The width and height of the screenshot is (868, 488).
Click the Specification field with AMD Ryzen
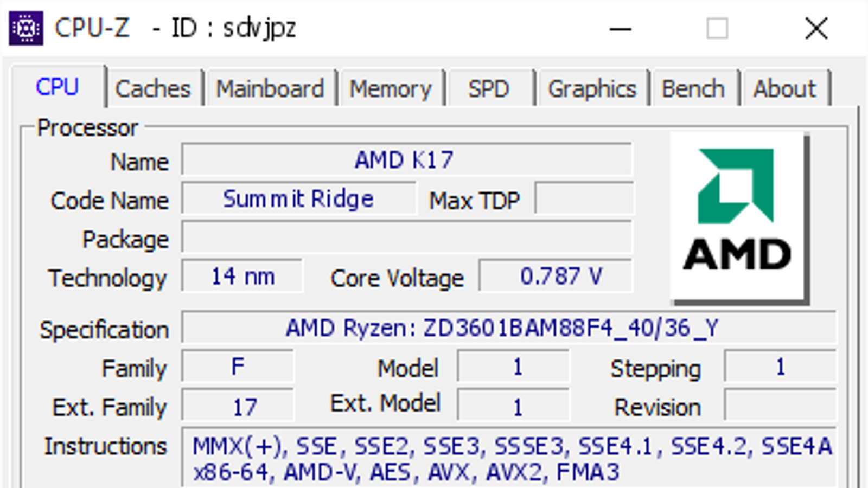pos(508,328)
